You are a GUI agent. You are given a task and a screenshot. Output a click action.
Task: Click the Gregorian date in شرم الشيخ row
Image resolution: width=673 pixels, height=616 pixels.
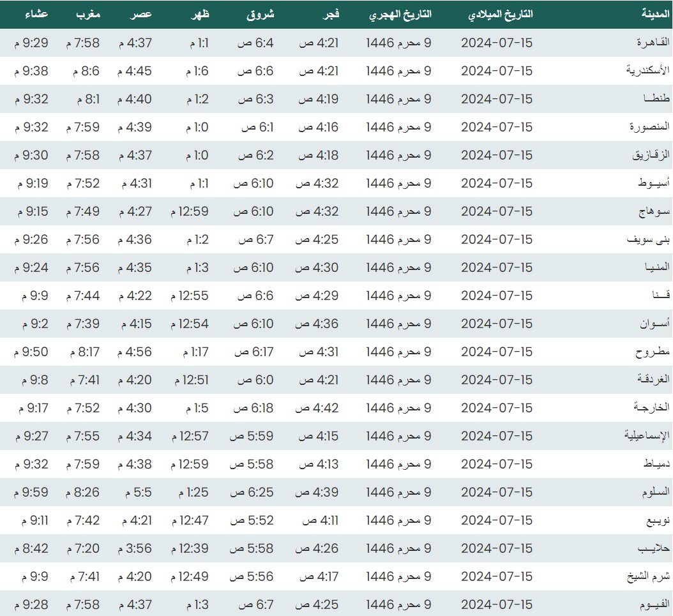pyautogui.click(x=497, y=576)
